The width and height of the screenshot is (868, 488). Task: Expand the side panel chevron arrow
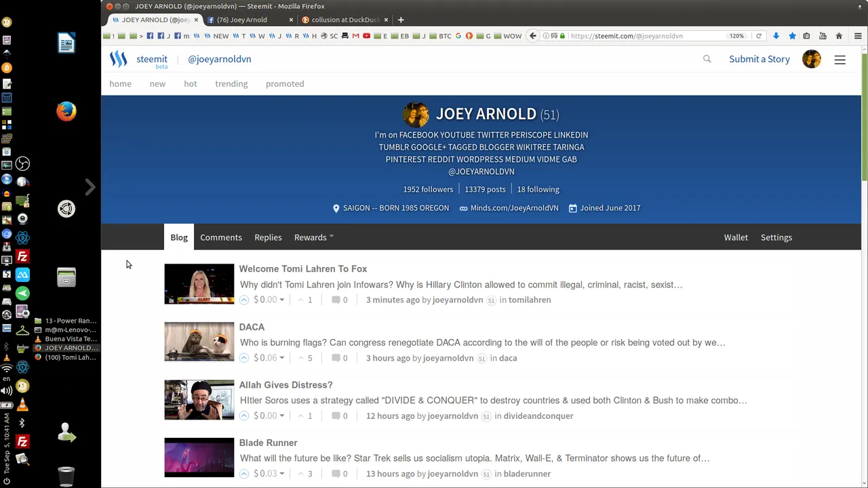(90, 187)
